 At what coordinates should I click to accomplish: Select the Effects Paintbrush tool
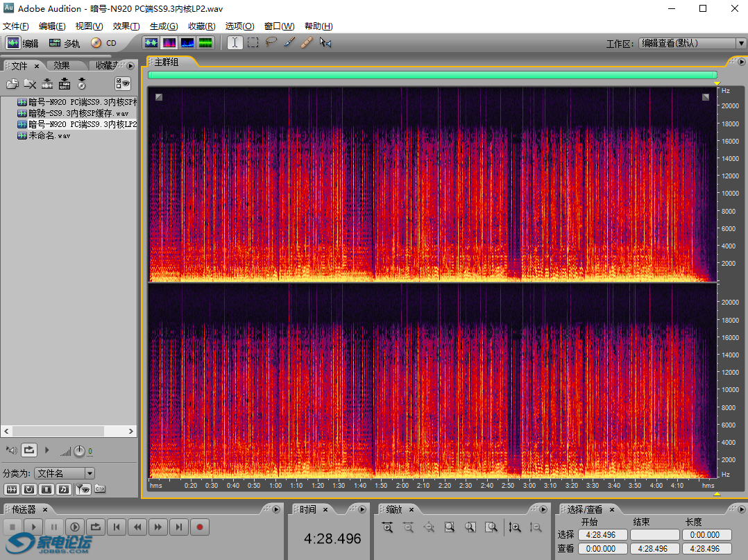289,42
